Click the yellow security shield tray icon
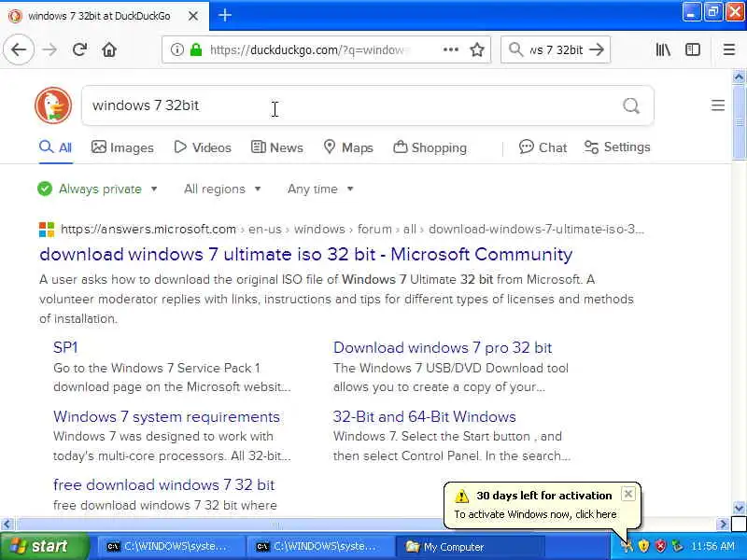This screenshot has width=747, height=560. coord(643,546)
